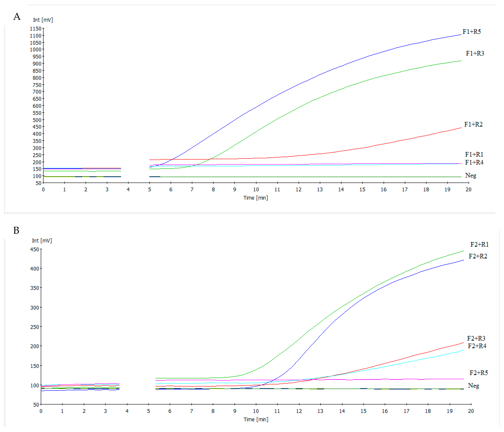This screenshot has height=432, width=504.
Task: Click the 1150 tick label in panel A
Action: [35, 29]
